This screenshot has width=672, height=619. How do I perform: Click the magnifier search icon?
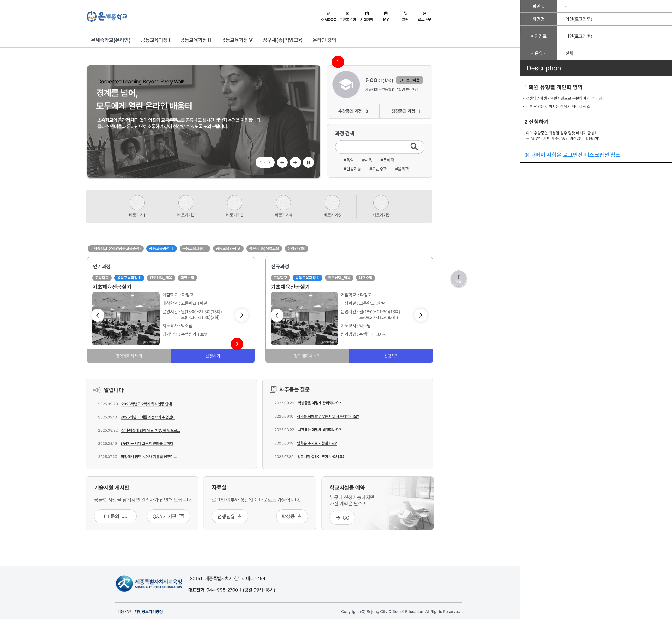414,147
